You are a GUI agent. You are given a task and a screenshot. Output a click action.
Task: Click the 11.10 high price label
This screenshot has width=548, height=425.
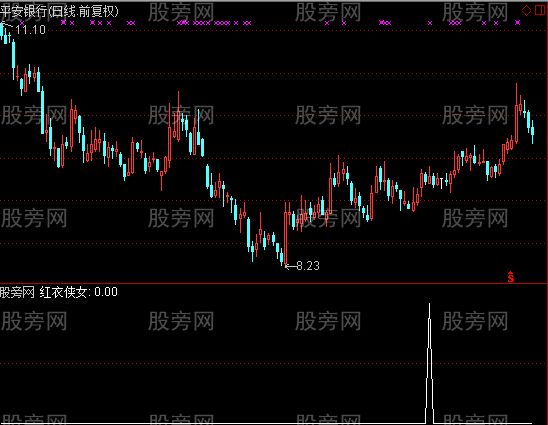(31, 30)
